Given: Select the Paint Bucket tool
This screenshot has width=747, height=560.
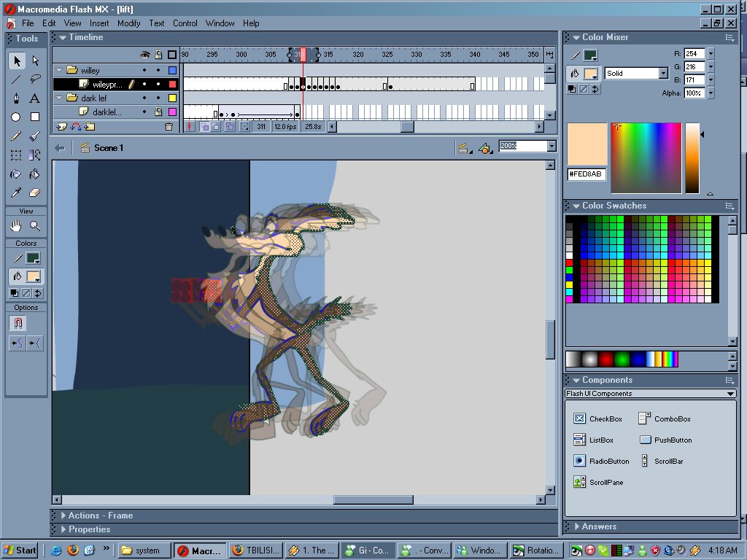Looking at the screenshot, I should point(35,174).
